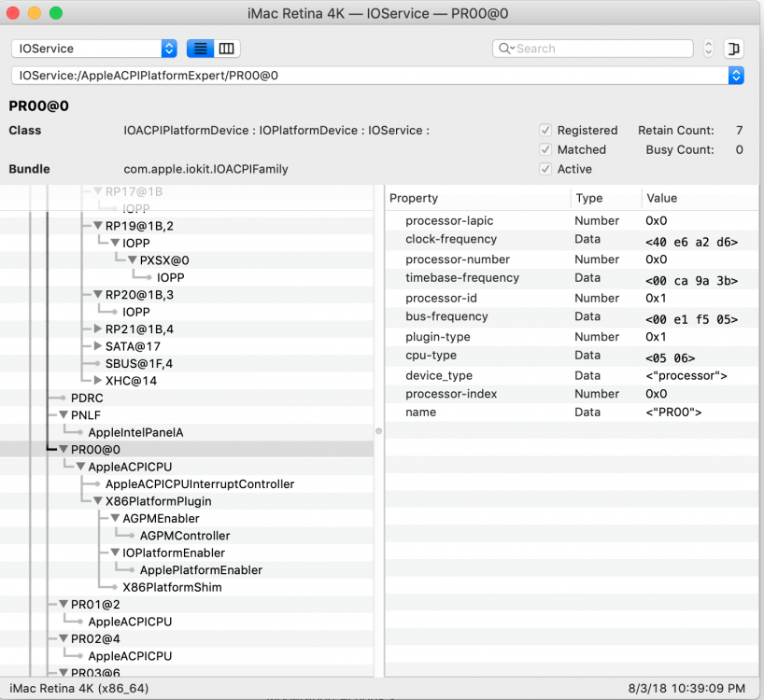
Task: Expand the SATA@17 node
Action: pos(98,346)
